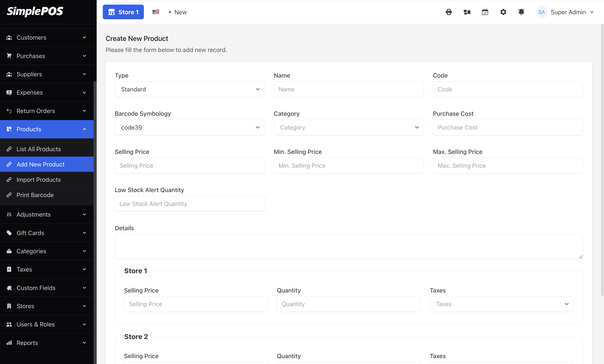The image size is (604, 364).
Task: Open the Category select dropdown
Action: (348, 127)
